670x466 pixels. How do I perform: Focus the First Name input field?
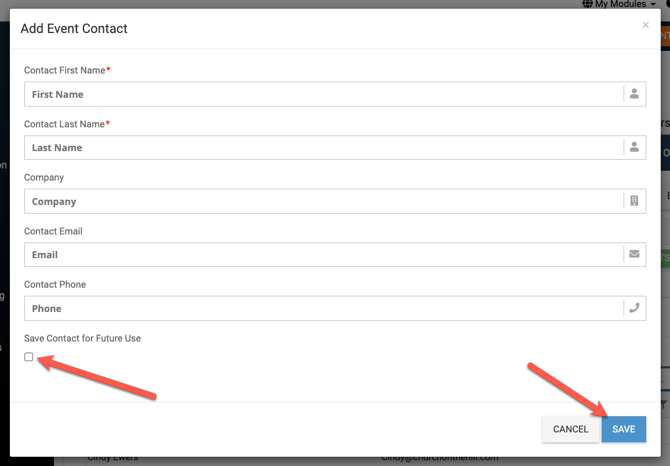322,94
